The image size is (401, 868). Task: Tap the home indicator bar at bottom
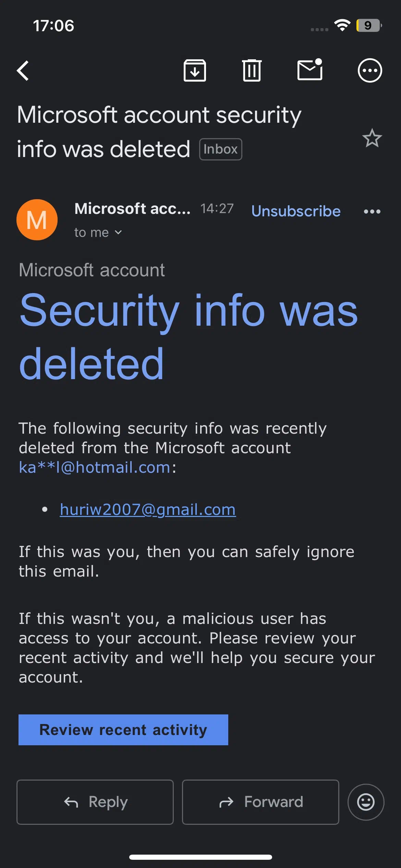click(200, 857)
